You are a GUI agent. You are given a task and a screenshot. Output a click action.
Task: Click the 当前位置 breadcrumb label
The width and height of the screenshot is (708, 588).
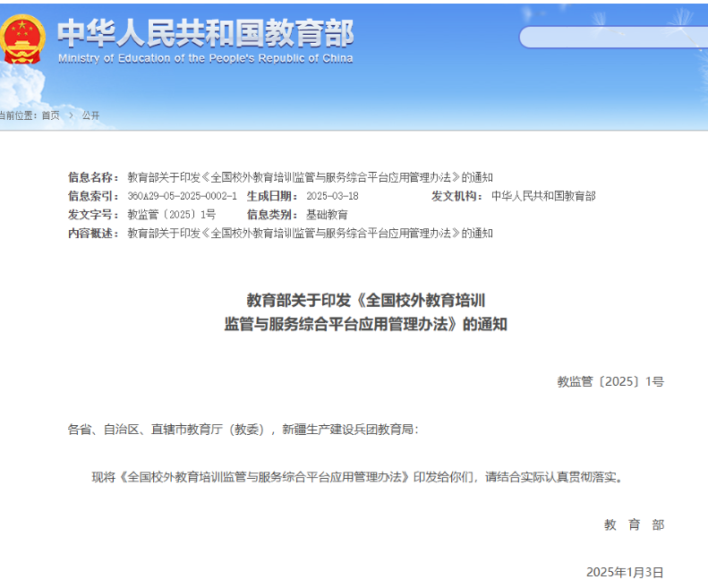pos(19,115)
